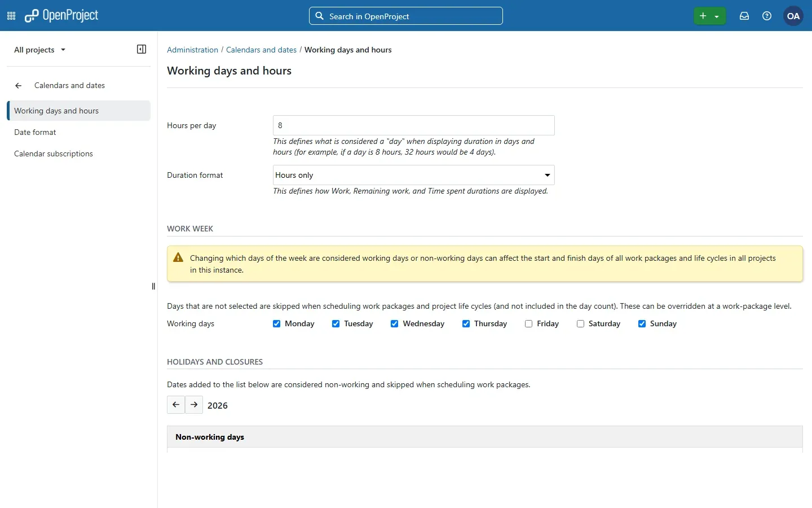Open the Duration format dropdown

414,175
